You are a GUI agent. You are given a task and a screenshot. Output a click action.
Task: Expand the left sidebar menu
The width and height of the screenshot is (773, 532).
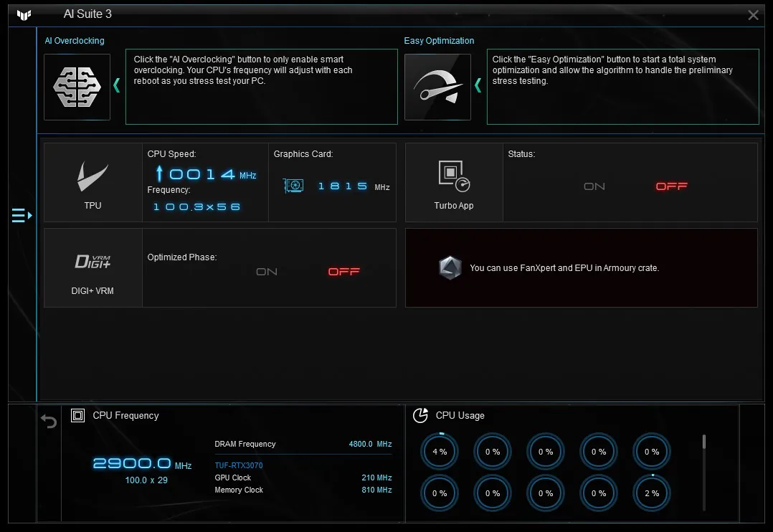22,216
